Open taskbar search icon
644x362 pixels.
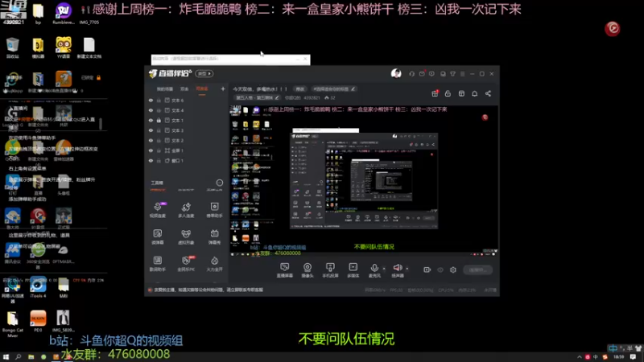[x=18, y=357]
